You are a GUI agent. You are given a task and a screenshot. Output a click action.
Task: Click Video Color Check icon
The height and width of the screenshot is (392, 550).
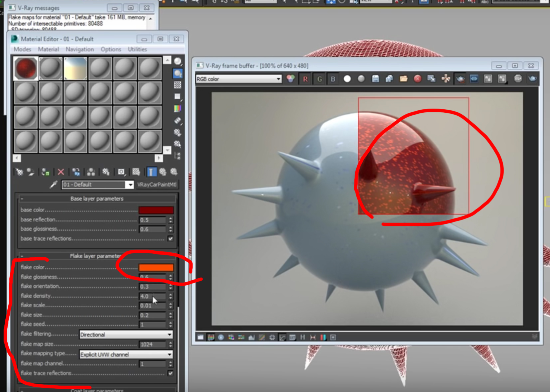pyautogui.click(x=178, y=108)
